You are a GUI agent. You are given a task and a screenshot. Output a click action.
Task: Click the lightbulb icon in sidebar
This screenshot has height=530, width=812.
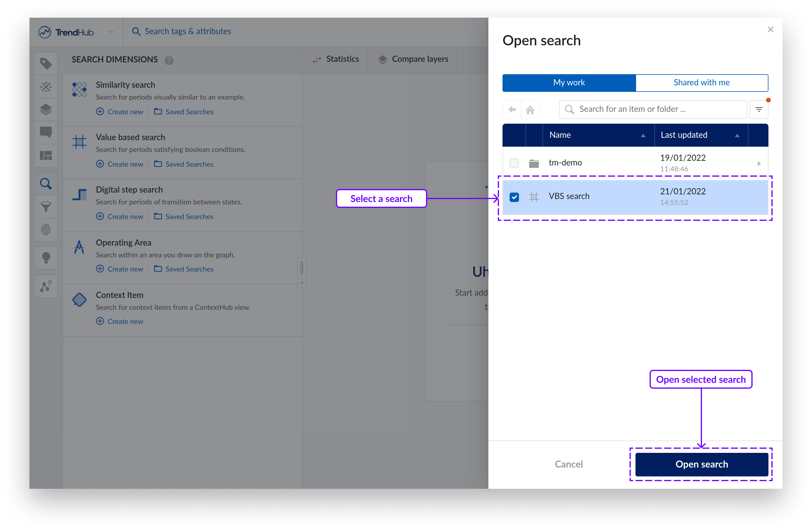click(x=46, y=257)
